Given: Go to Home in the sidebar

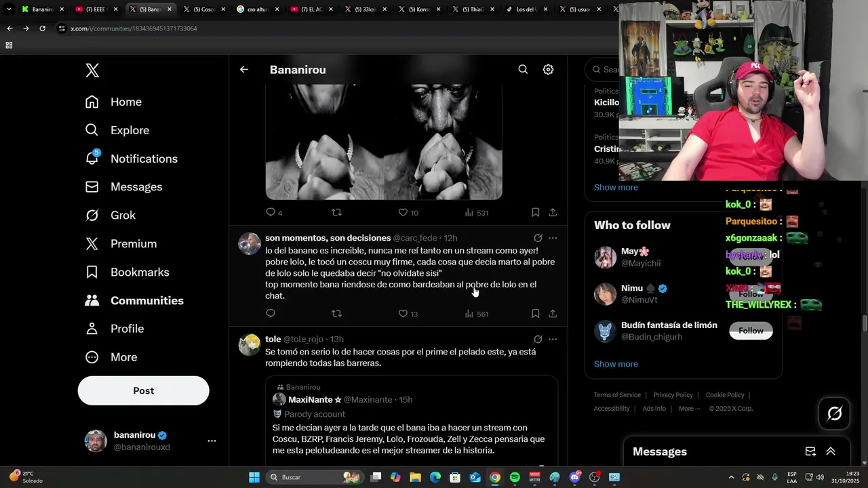Looking at the screenshot, I should tap(113, 102).
